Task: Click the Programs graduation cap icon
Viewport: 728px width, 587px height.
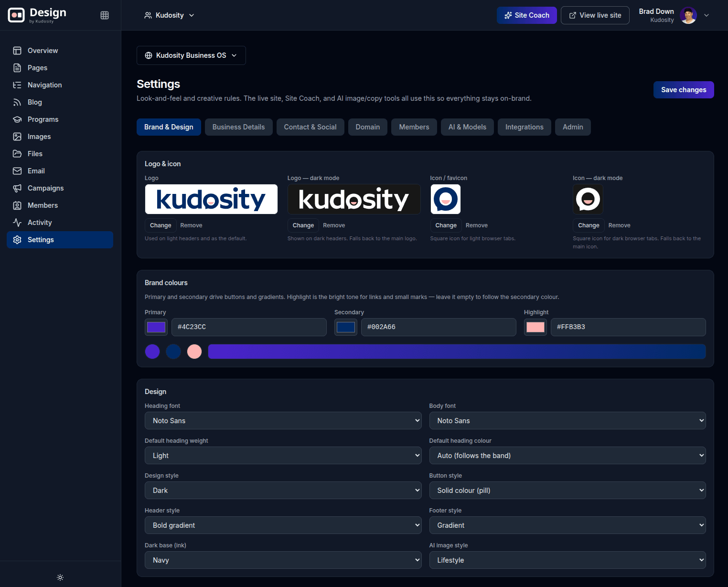Action: (x=17, y=119)
